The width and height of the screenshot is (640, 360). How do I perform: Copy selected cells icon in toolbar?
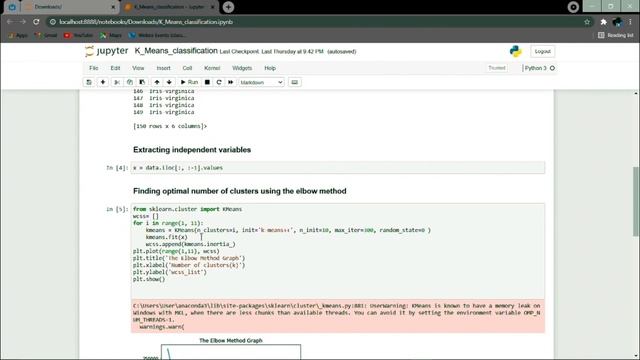click(x=130, y=82)
